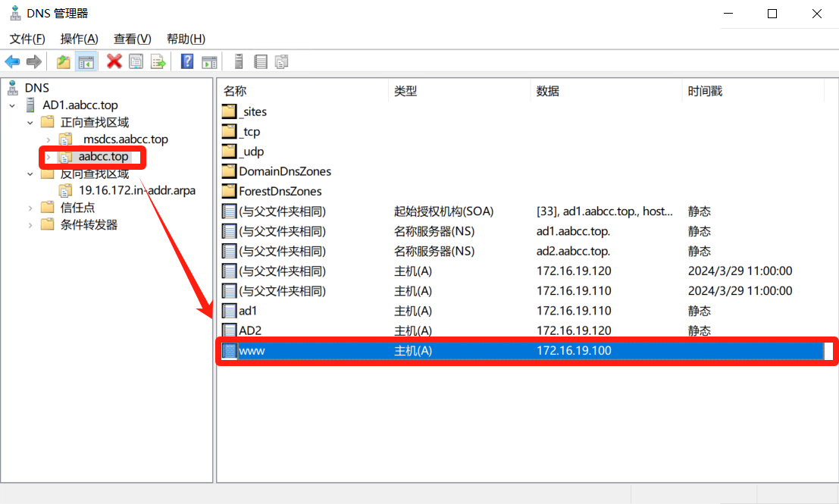Select the 19.16.172.in-addr.arpa reverse zone
839x504 pixels.
point(136,190)
